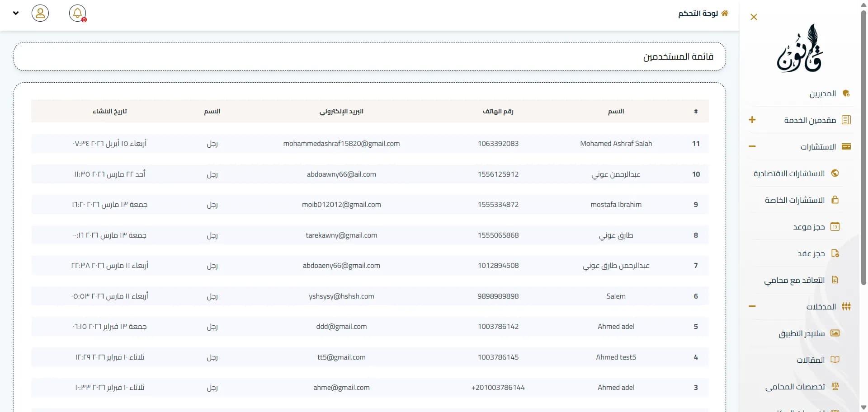Click the book icon for المقالات
The height and width of the screenshot is (412, 868).
(x=835, y=360)
